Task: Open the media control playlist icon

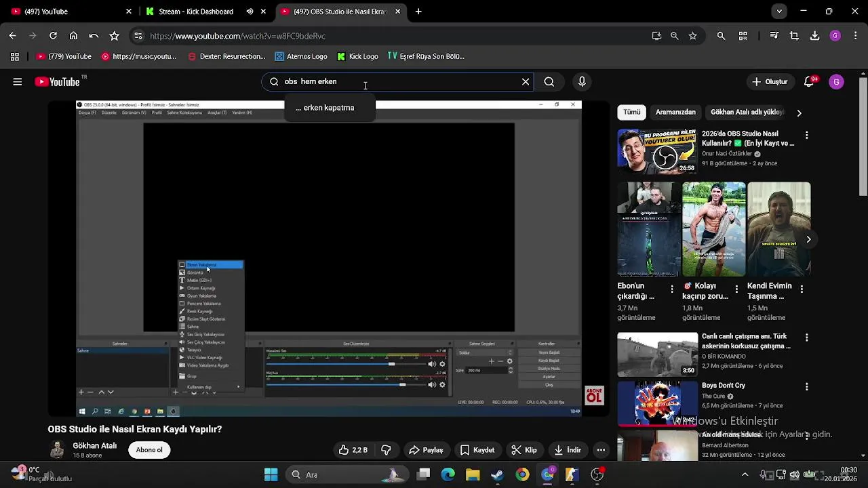Action: (x=774, y=36)
